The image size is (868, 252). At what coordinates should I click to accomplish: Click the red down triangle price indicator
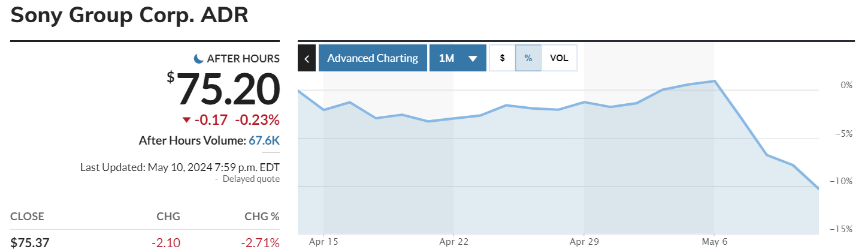click(x=186, y=119)
